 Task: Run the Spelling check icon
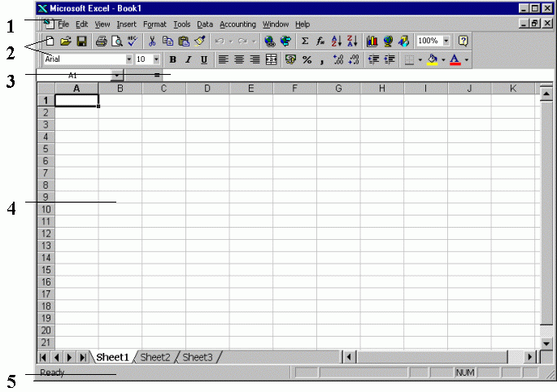coord(133,41)
